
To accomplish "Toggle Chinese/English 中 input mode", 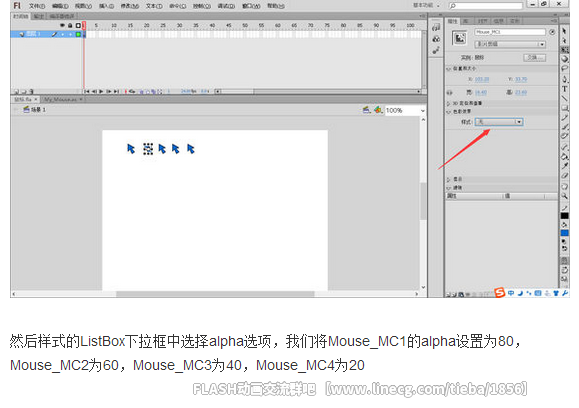I will tap(511, 293).
